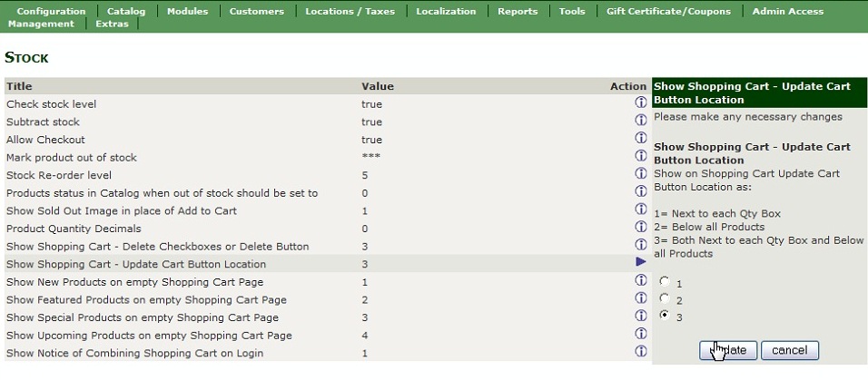Image resolution: width=868 pixels, height=380 pixels.
Task: Select Stock Re-order level title
Action: tap(59, 175)
